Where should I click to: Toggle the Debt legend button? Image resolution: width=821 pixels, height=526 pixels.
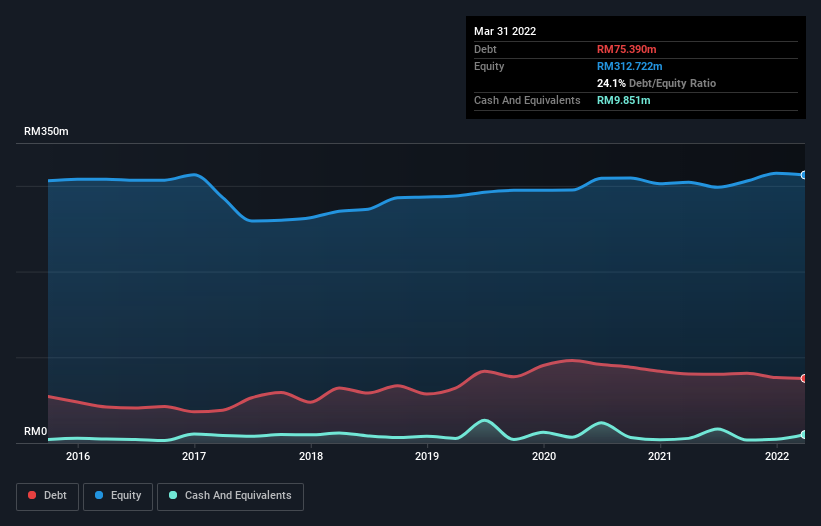47,496
